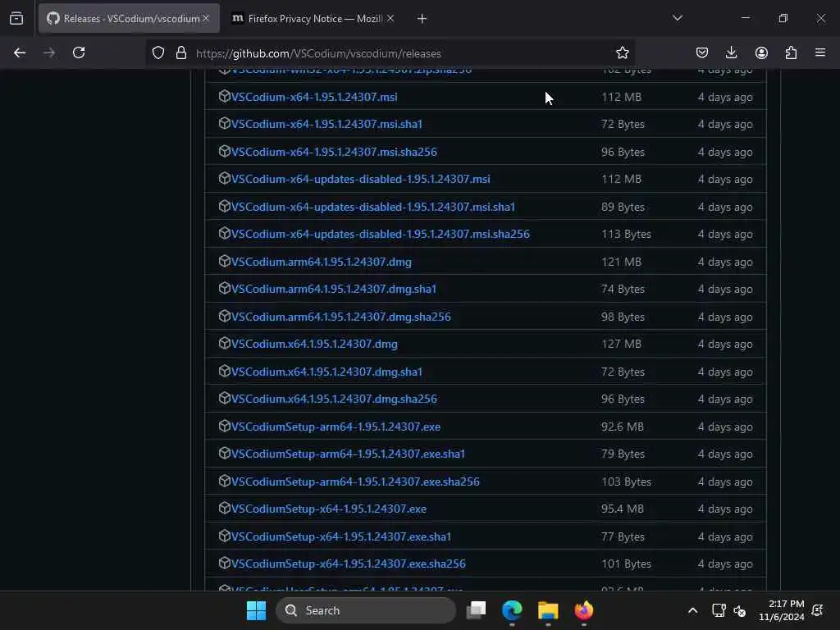Click the Forward navigation arrow
This screenshot has height=630, width=840.
point(49,52)
